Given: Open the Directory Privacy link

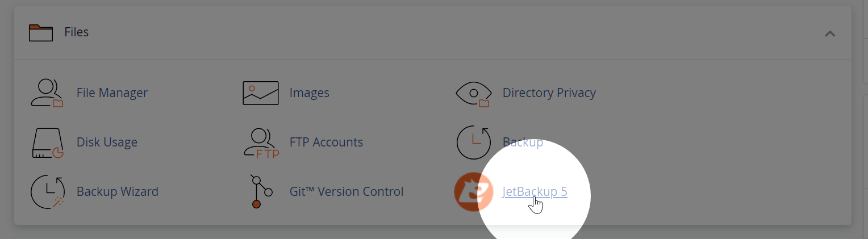Looking at the screenshot, I should click(549, 93).
